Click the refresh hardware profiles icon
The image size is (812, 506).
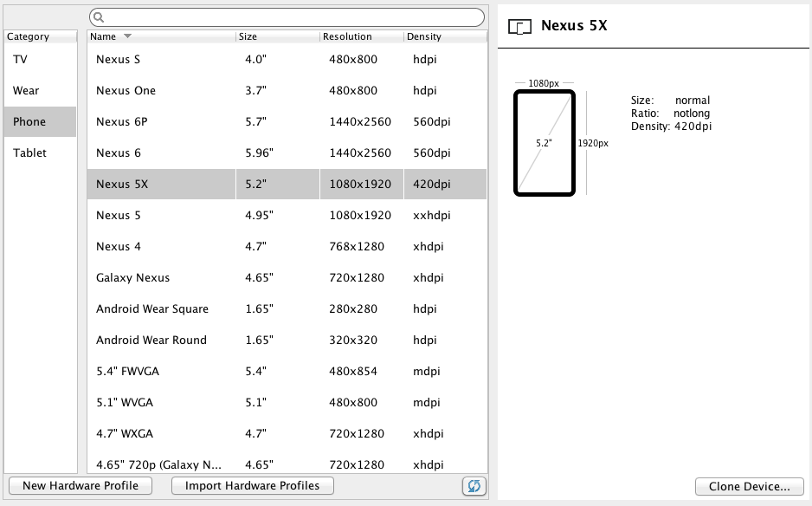474,486
